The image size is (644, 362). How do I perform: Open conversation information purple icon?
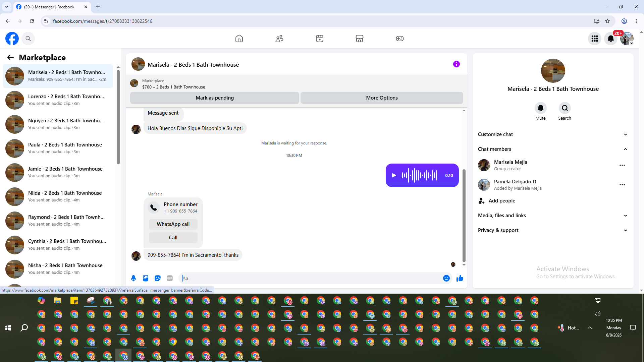point(457,64)
